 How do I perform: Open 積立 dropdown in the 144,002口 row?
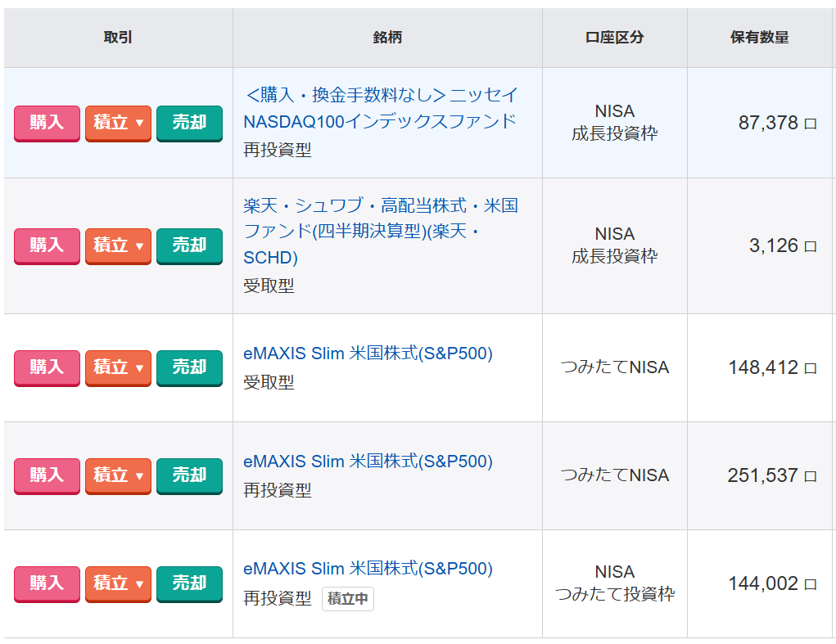pos(119,584)
